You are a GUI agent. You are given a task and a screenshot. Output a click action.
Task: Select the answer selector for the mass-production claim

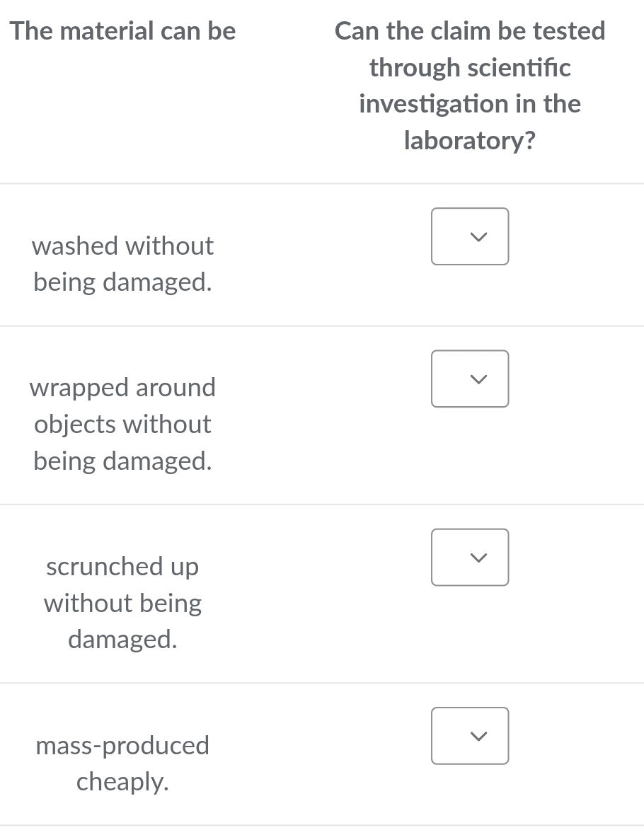(469, 736)
